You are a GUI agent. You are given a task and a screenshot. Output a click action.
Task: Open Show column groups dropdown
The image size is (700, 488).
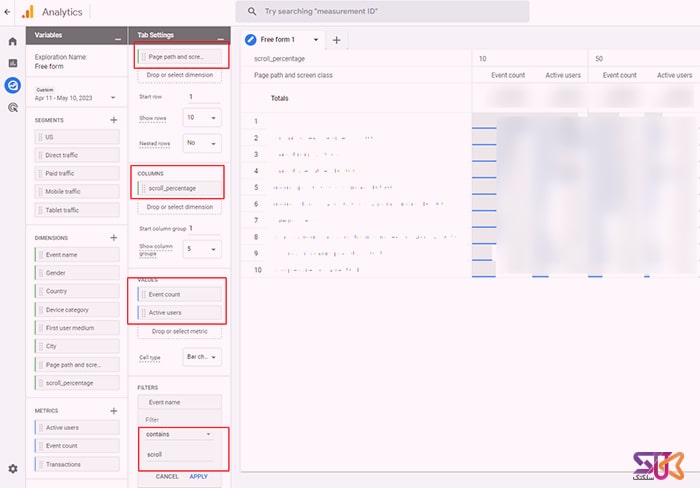202,249
